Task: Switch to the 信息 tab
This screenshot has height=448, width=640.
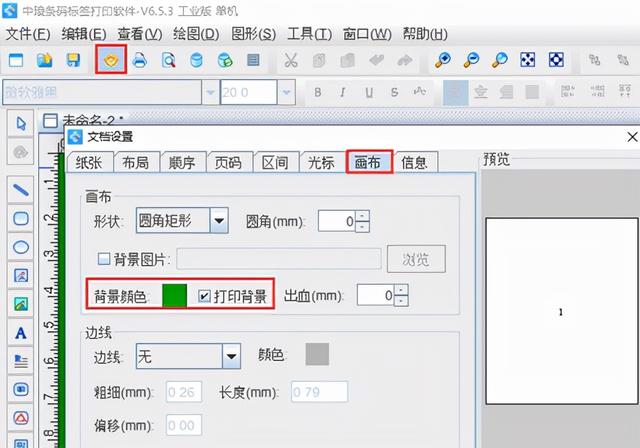Action: 414,163
